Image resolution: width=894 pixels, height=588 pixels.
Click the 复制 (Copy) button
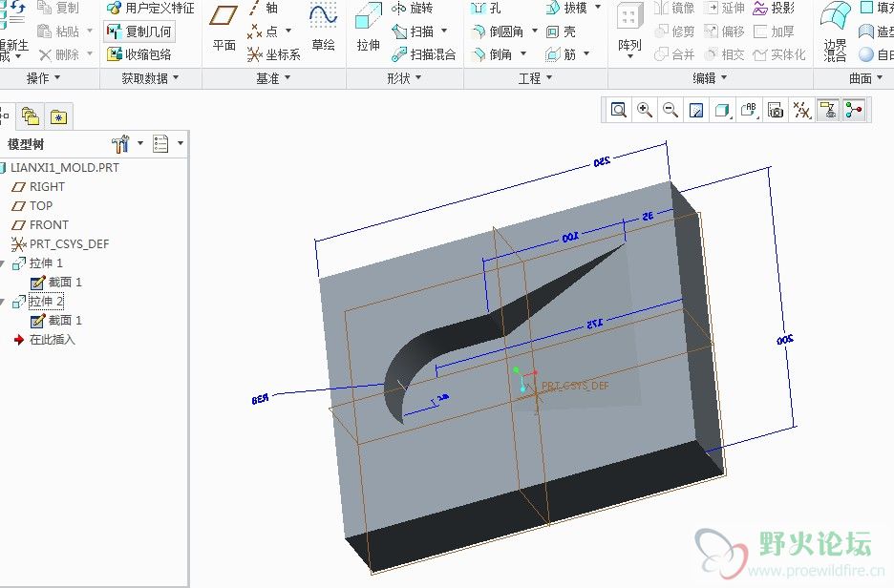pyautogui.click(x=57, y=8)
